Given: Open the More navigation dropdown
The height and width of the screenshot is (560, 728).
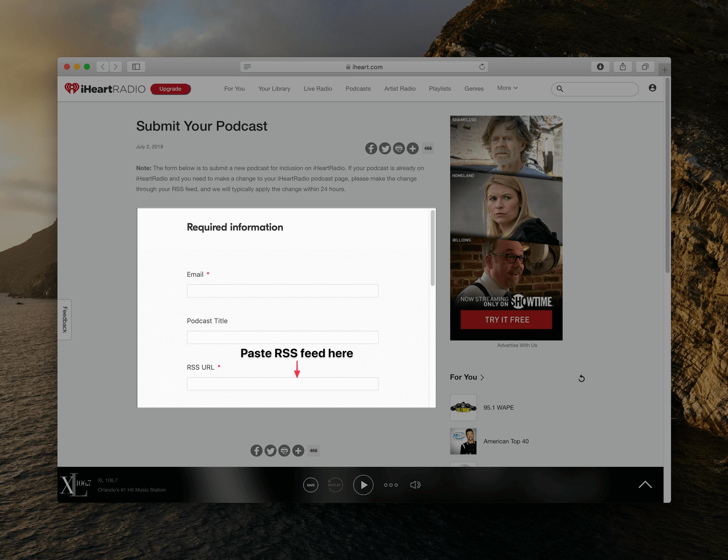Looking at the screenshot, I should coord(507,88).
